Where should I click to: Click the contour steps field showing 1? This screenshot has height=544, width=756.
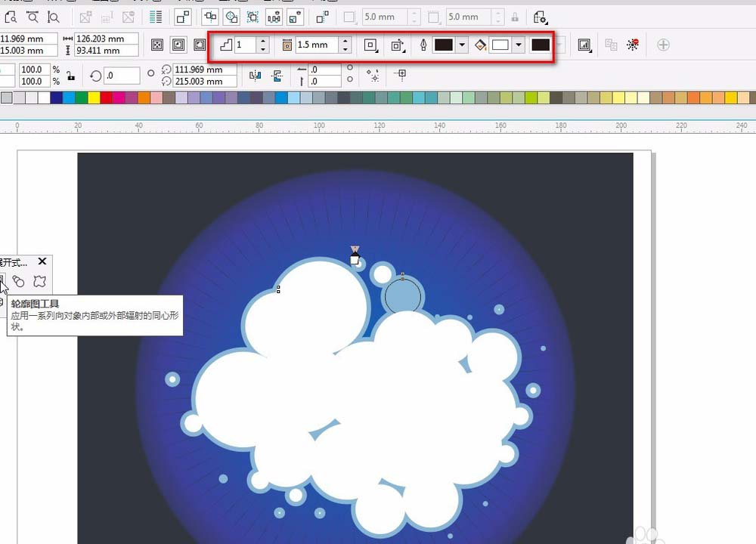(x=246, y=45)
